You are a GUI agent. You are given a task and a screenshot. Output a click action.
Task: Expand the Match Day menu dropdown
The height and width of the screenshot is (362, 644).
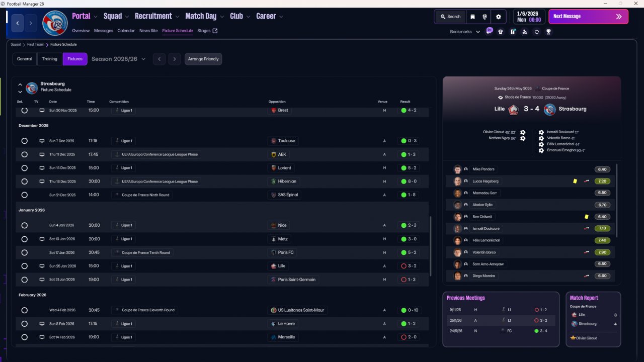221,17
